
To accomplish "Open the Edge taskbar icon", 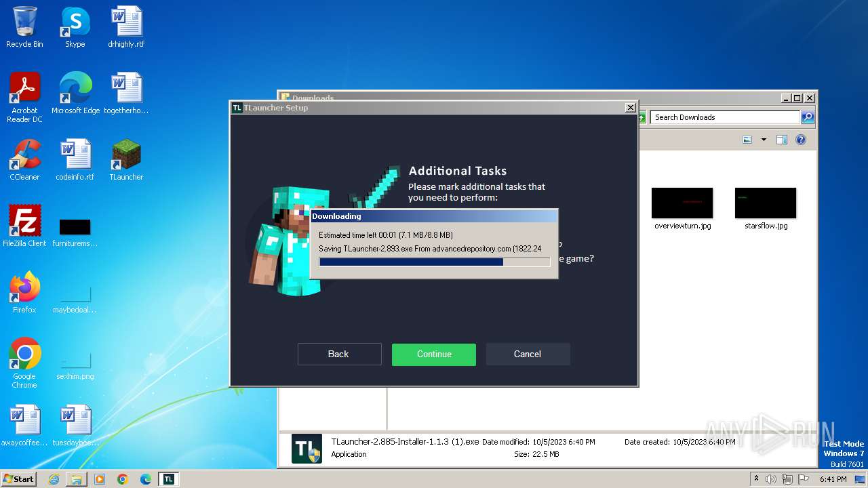I will coord(146,479).
